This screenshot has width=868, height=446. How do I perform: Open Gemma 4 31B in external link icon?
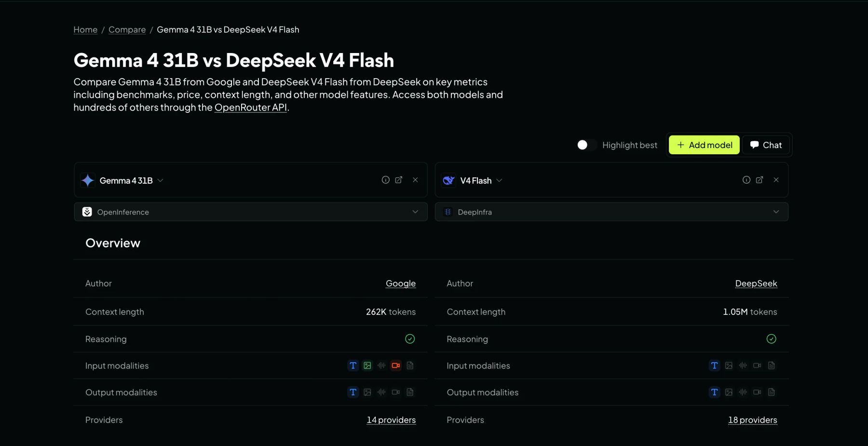[399, 180]
